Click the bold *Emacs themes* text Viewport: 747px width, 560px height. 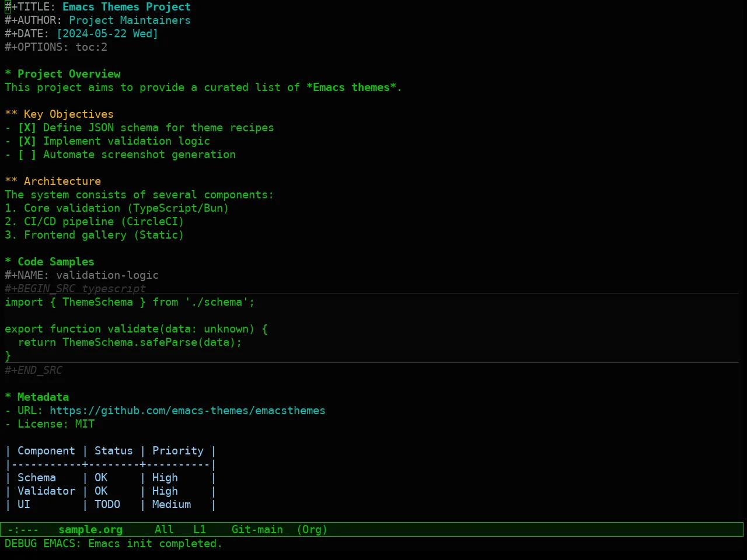point(351,87)
